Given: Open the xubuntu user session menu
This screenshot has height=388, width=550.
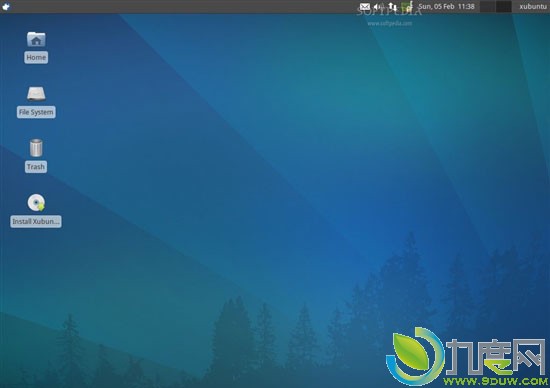Looking at the screenshot, I should click(x=533, y=6).
